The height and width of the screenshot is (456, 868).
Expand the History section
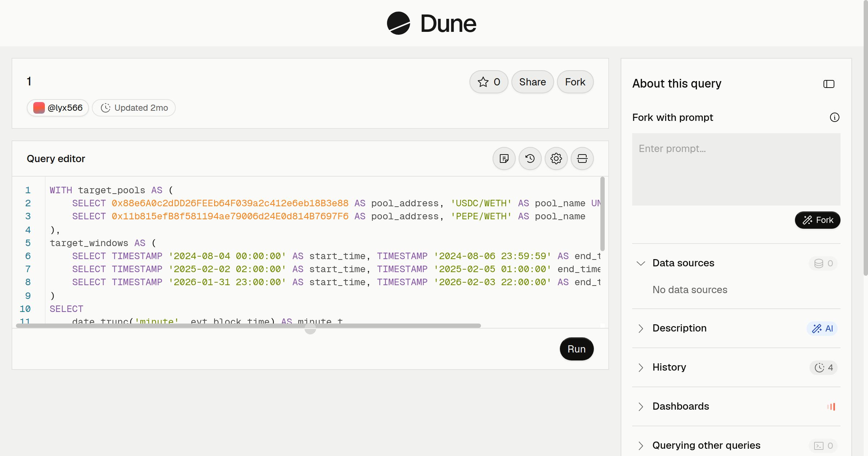(x=641, y=367)
